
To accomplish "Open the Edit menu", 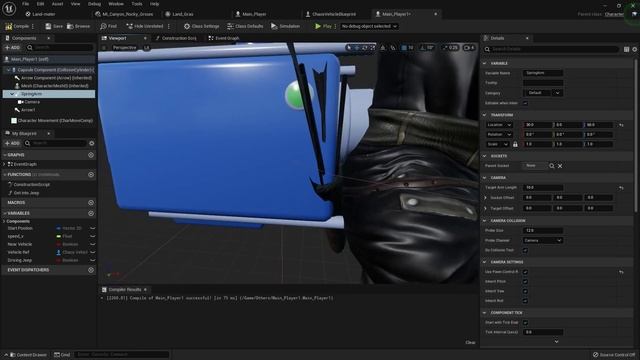I will 40,4.
